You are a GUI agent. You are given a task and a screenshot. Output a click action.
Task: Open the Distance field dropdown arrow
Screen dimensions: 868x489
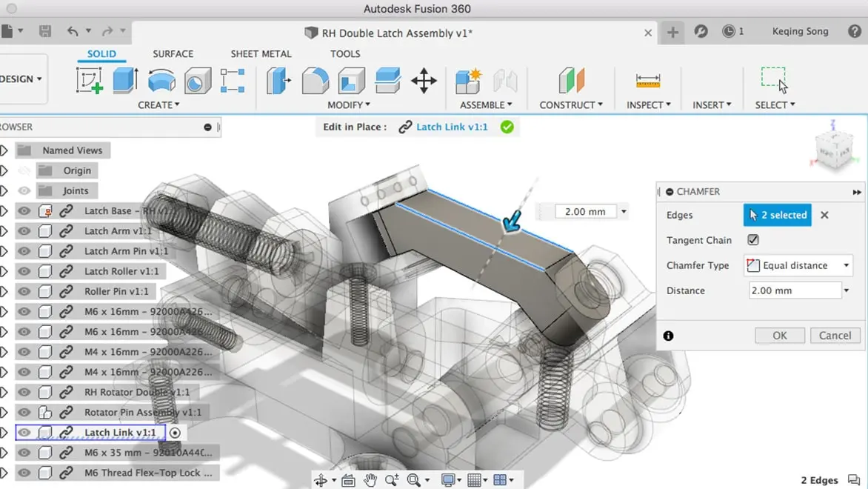coord(847,290)
